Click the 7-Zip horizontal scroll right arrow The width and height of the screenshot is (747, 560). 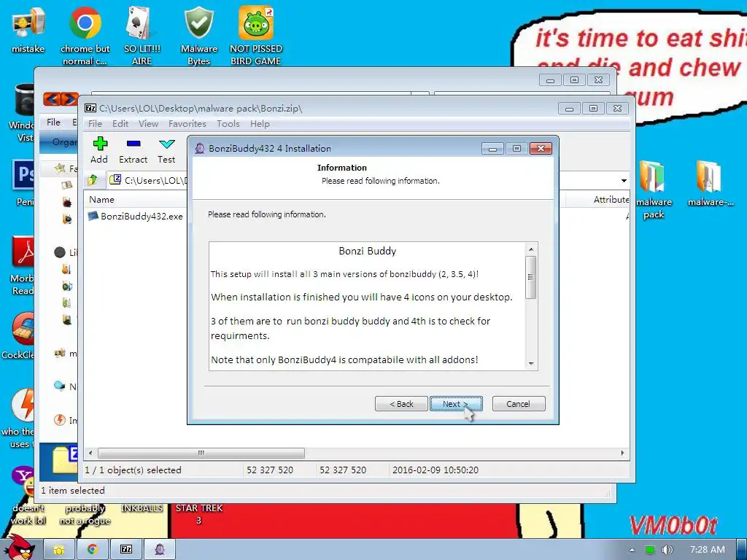tap(623, 453)
